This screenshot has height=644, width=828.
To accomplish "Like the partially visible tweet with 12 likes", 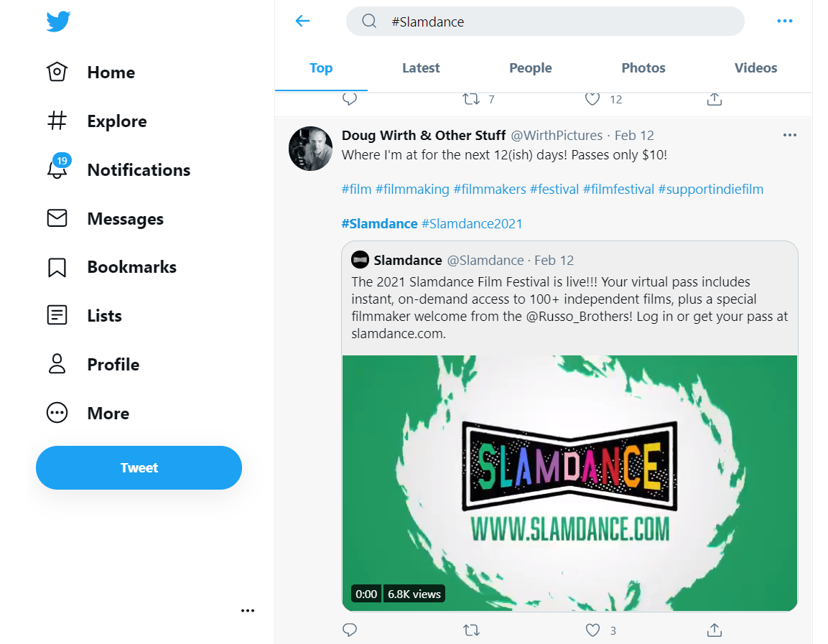I will point(592,98).
